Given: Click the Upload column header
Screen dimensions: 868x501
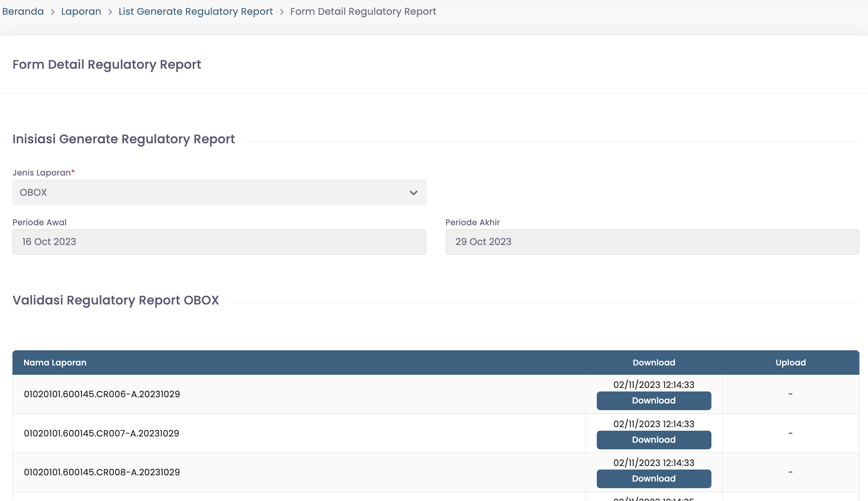Looking at the screenshot, I should [x=790, y=363].
